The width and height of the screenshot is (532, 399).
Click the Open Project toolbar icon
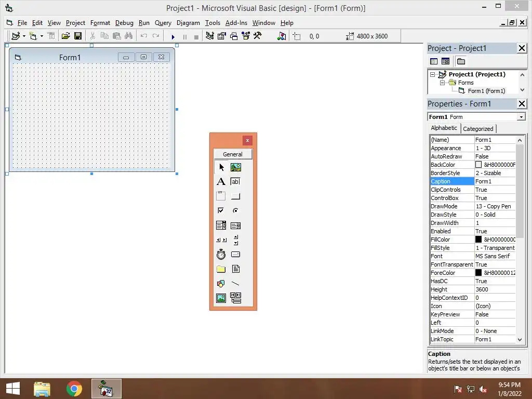66,36
